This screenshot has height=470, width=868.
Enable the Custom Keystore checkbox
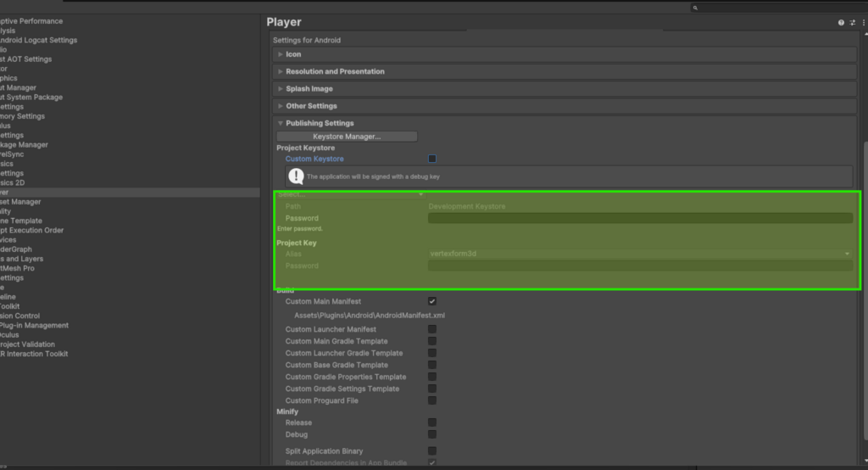coord(432,159)
